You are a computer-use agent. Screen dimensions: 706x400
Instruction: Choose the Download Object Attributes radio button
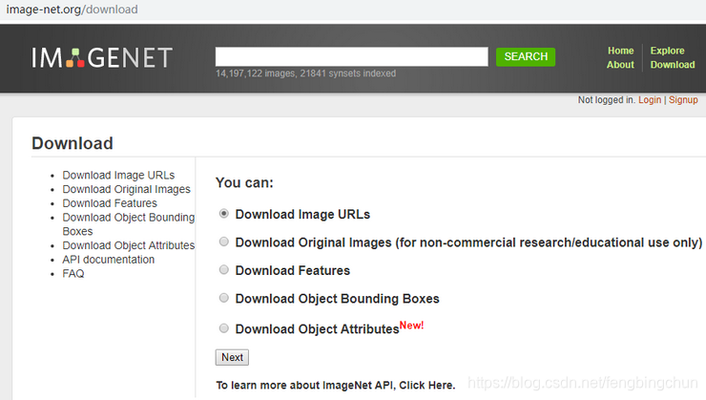224,328
